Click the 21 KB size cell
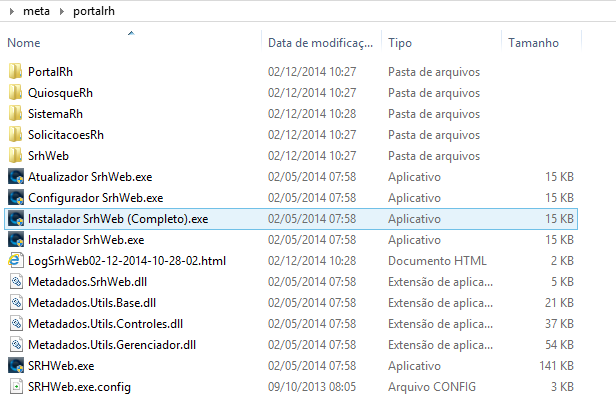616x420 pixels. [x=559, y=303]
